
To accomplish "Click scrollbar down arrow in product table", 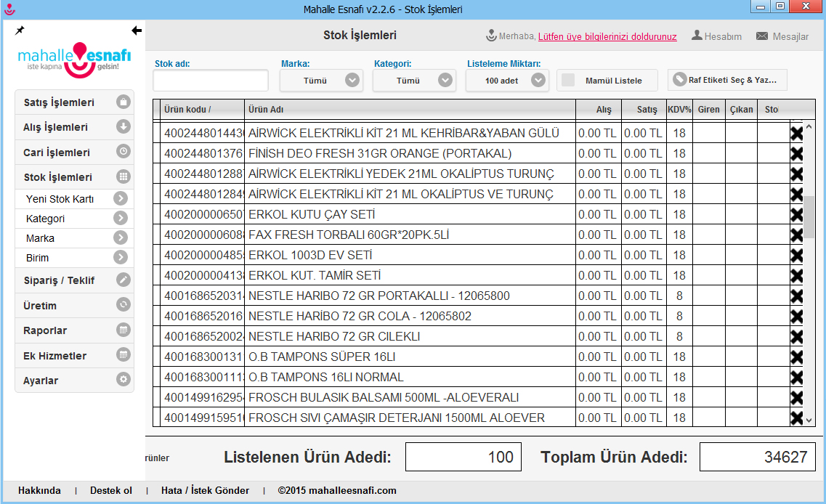I will pyautogui.click(x=809, y=420).
